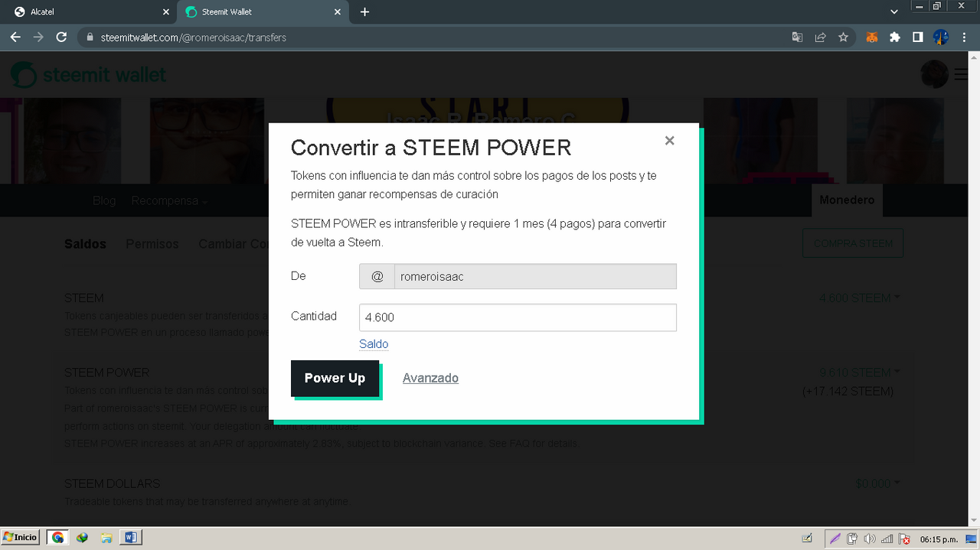Expand the 9.610 STEEM power dropdown
Image resolution: width=980 pixels, height=550 pixels.
[859, 373]
